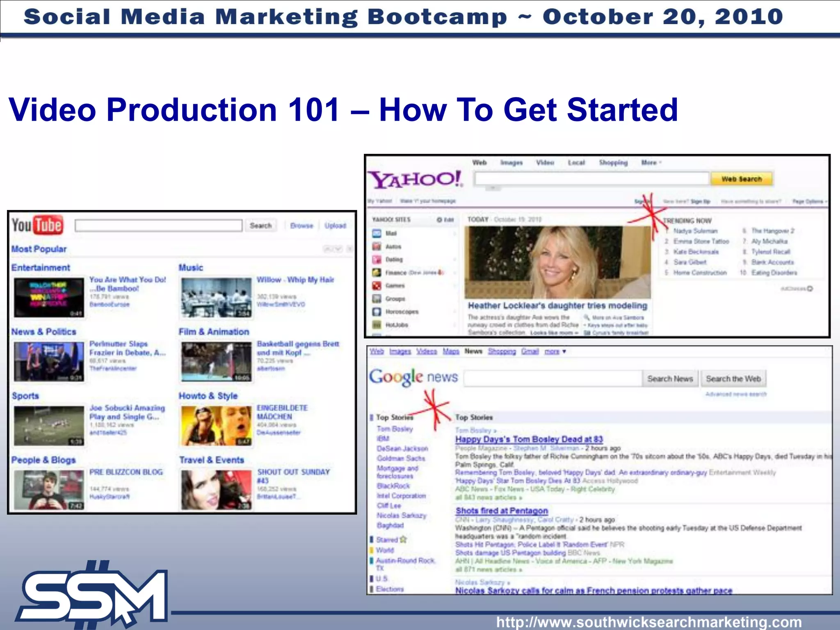
Task: Open the trending Tylenol Recall link
Action: [x=771, y=251]
